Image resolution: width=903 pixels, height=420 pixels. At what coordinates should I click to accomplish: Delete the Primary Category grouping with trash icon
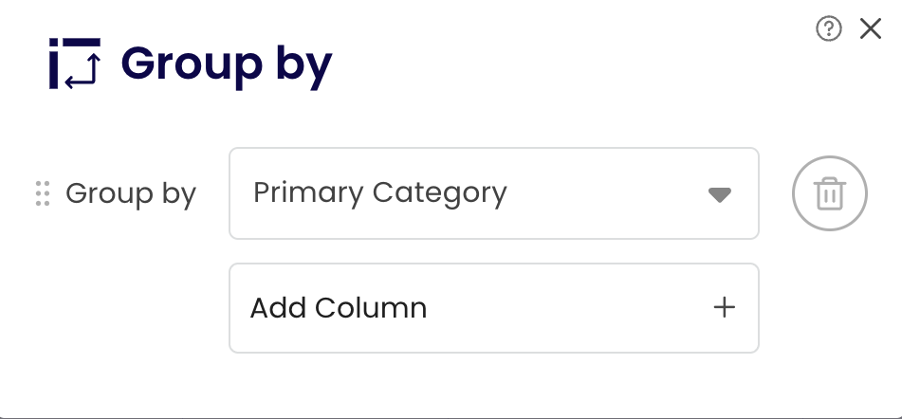click(829, 193)
